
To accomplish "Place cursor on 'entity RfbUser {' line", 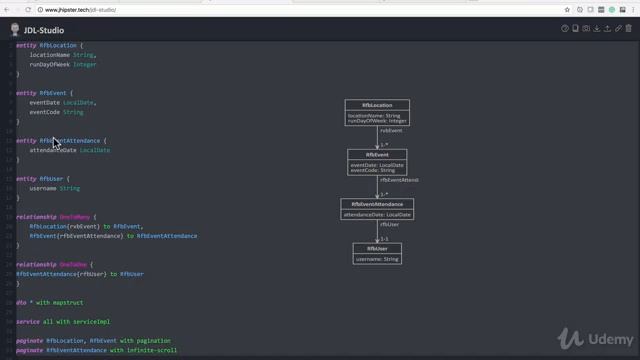I will coord(43,179).
